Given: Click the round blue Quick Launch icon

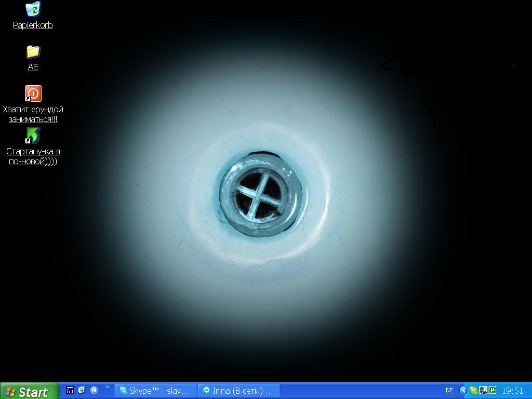Looking at the screenshot, I should pyautogui.click(x=94, y=390).
